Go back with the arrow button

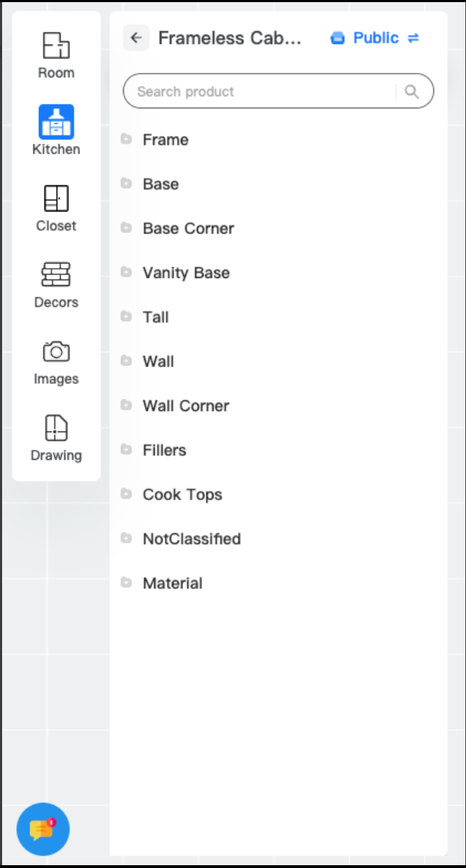click(136, 37)
